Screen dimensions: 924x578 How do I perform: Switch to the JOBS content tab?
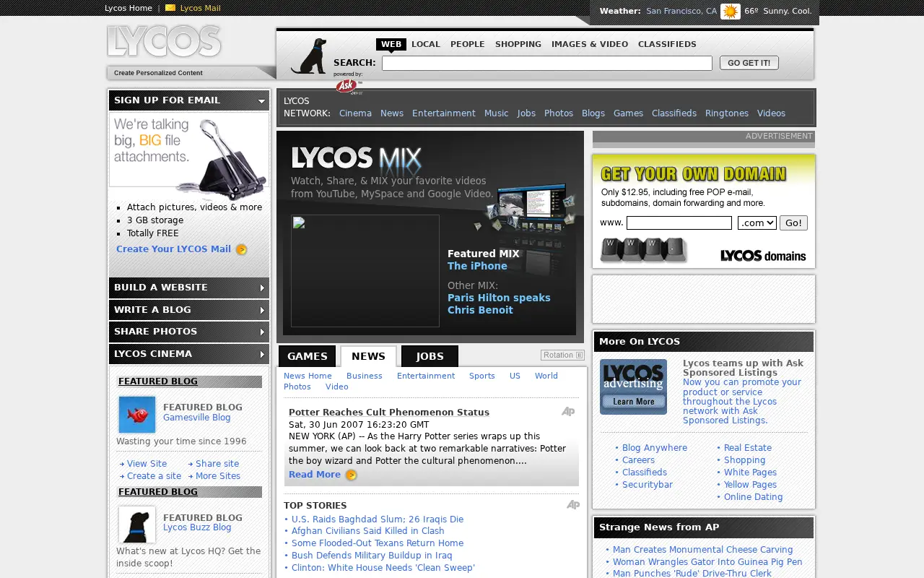[x=430, y=356]
